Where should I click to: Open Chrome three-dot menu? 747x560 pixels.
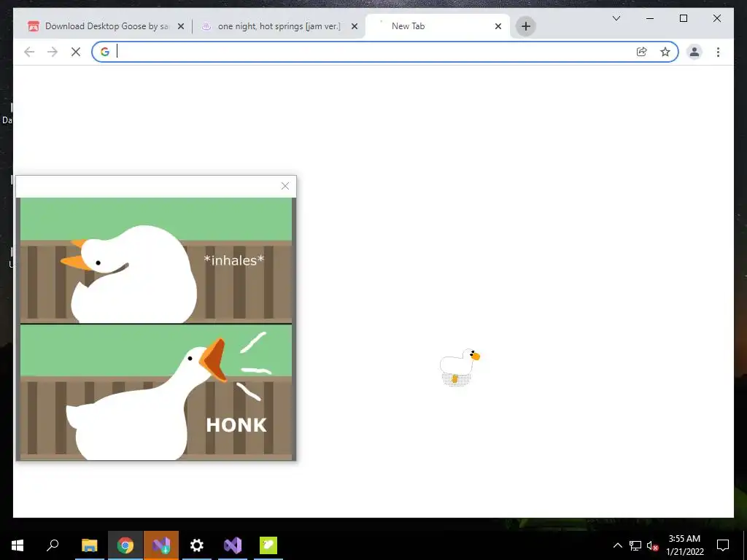click(718, 52)
